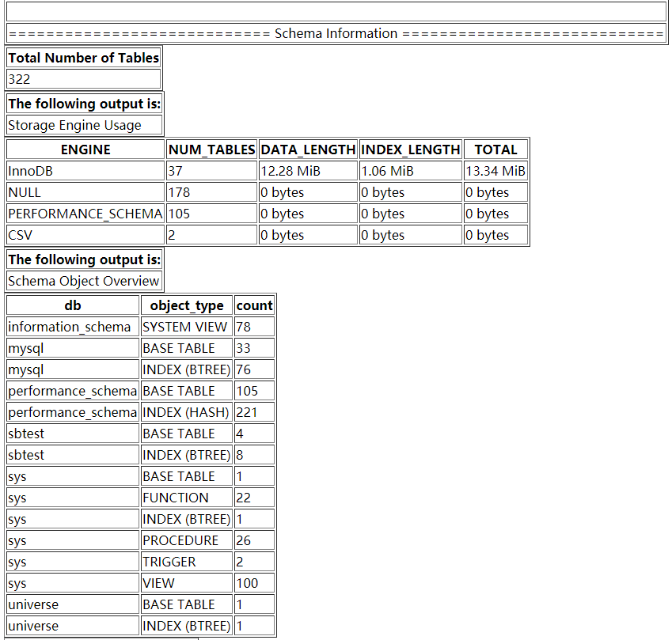Select the sys VIEW object type cell
The width and height of the screenshot is (672, 640).
point(187,583)
